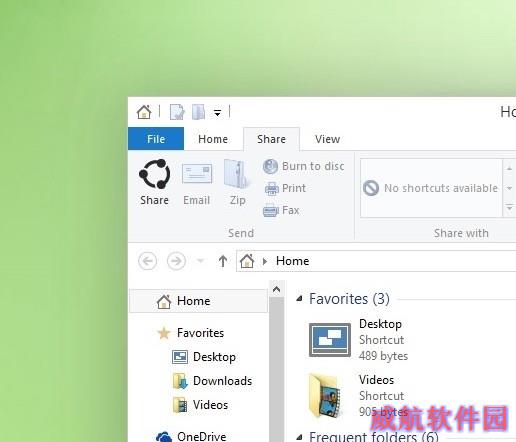516x442 pixels.
Task: Click the Share button in the ribbon
Action: click(154, 182)
